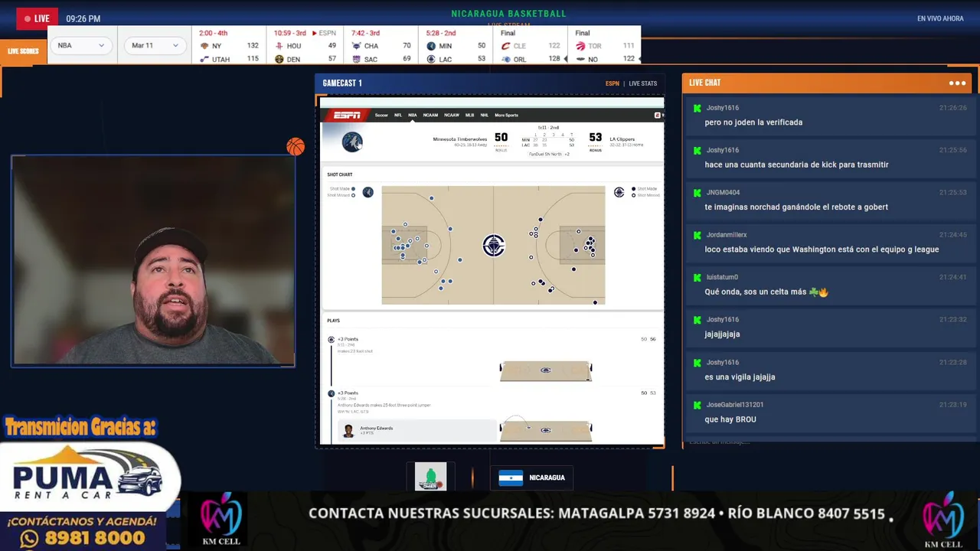Click the Houston Rockets logo icon
This screenshot has width=980, height=551.
279,46
